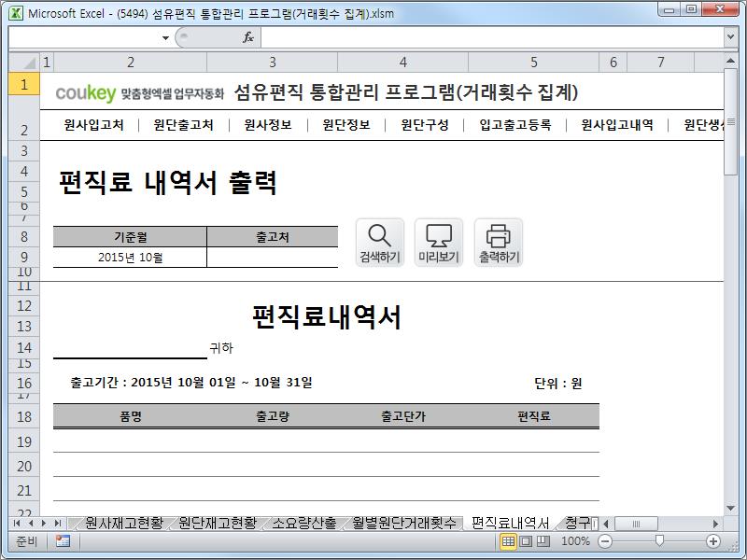
Task: Click the zoom in plus button
Action: tap(713, 541)
